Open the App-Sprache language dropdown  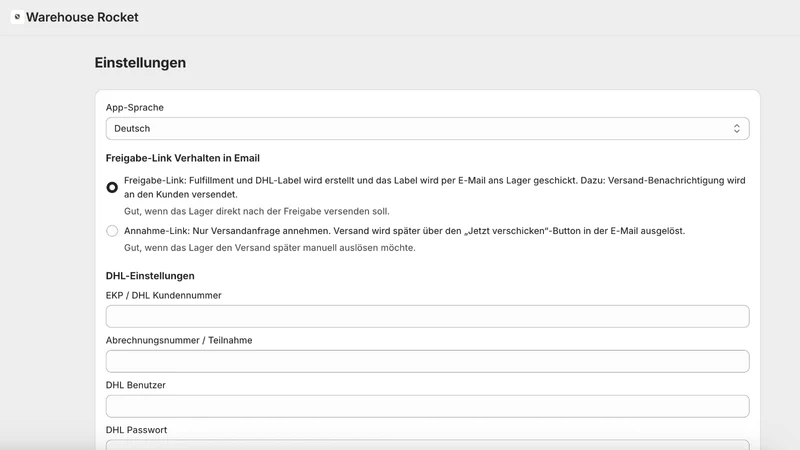click(x=428, y=129)
